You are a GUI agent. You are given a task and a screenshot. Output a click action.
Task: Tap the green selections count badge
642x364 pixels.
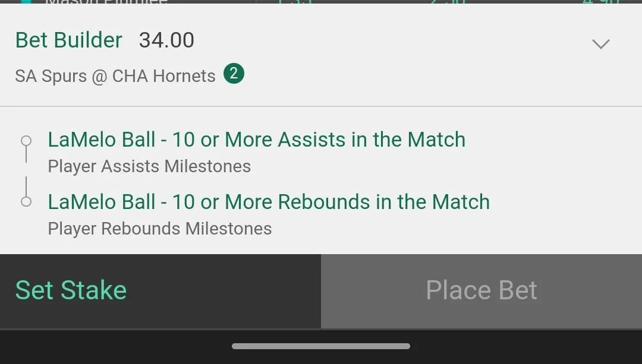tap(234, 74)
